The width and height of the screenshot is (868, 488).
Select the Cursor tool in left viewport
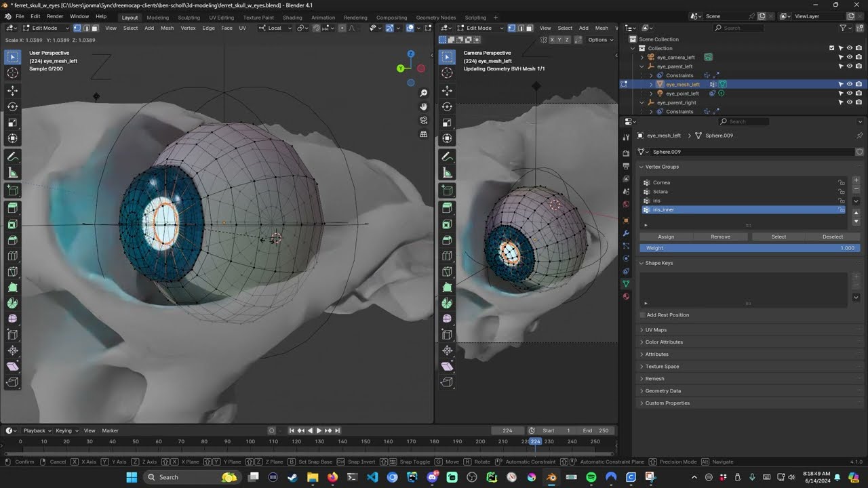coord(13,73)
